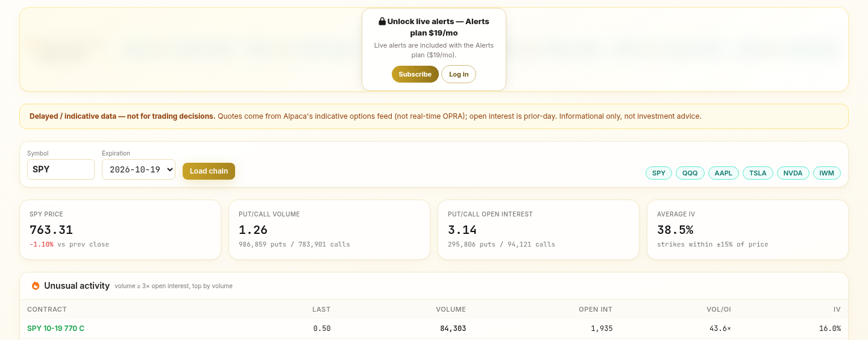Select the TSLA quick symbol chip
This screenshot has width=868, height=340.
coord(758,173)
